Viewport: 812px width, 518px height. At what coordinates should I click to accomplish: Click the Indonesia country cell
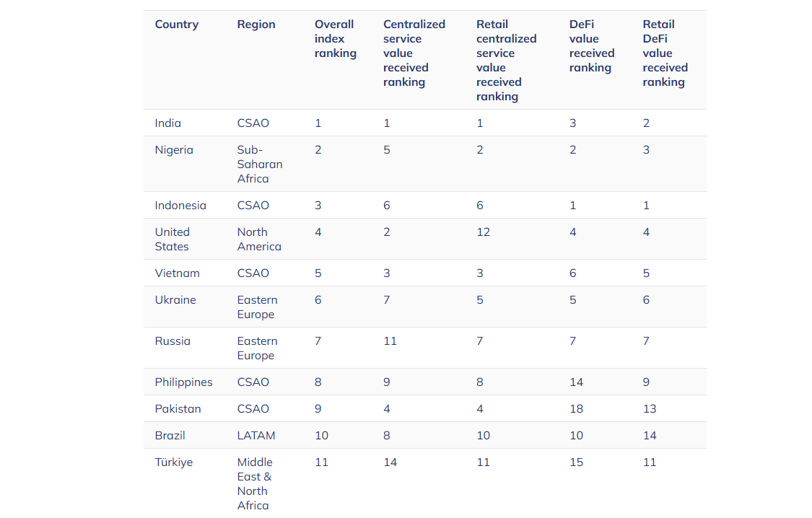pos(180,206)
